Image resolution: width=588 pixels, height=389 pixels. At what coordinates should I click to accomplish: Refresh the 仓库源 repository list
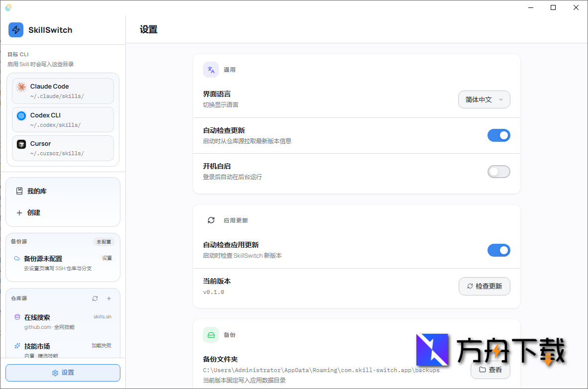click(x=95, y=298)
